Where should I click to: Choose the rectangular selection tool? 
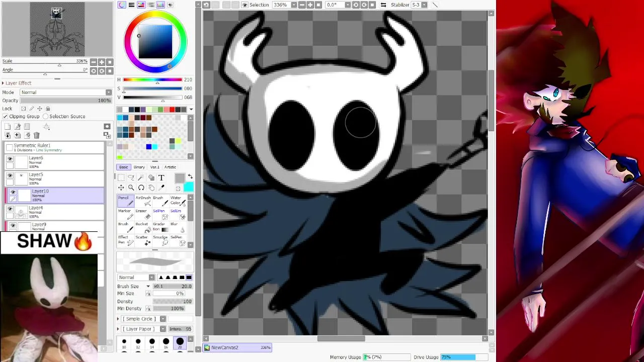click(121, 177)
